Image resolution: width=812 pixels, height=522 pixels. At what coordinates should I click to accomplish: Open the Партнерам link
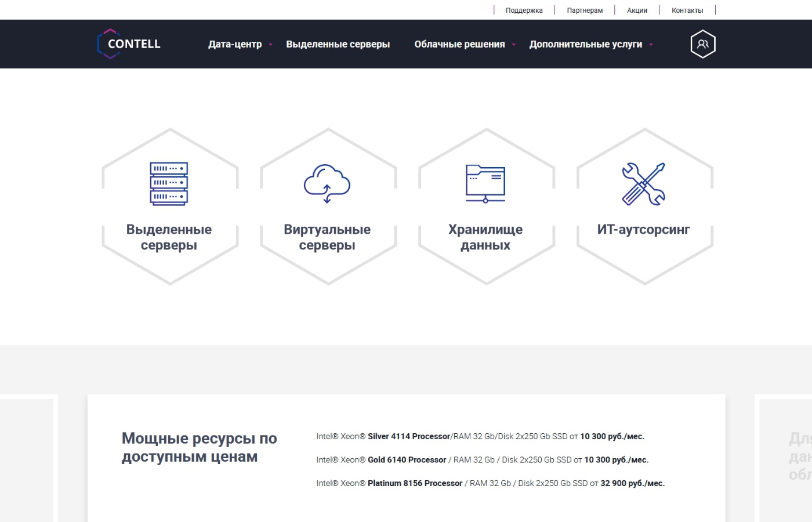(x=585, y=10)
